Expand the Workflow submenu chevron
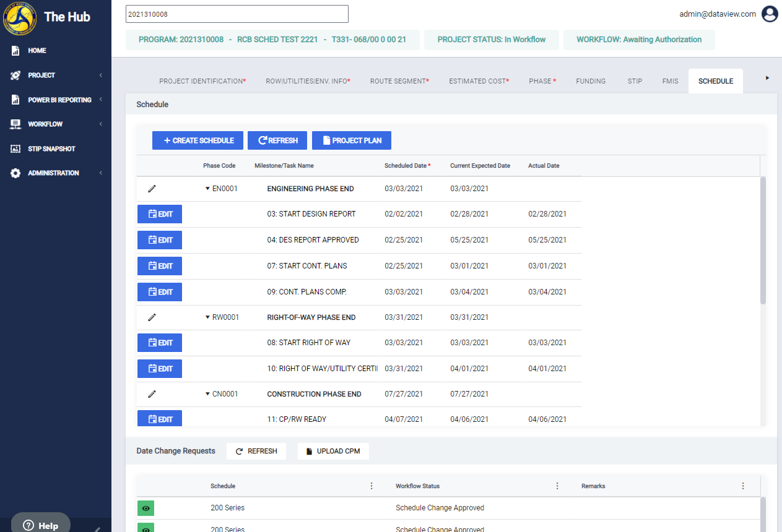782x532 pixels. point(100,124)
